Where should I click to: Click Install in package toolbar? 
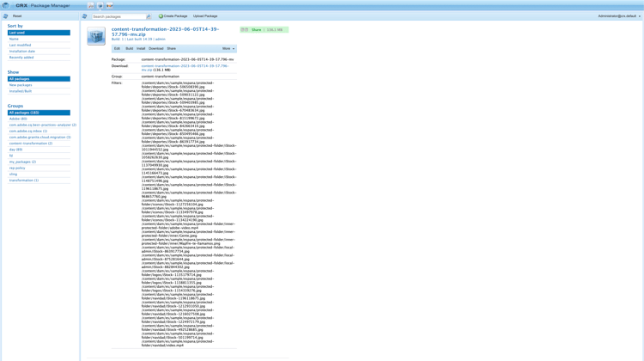tap(141, 48)
